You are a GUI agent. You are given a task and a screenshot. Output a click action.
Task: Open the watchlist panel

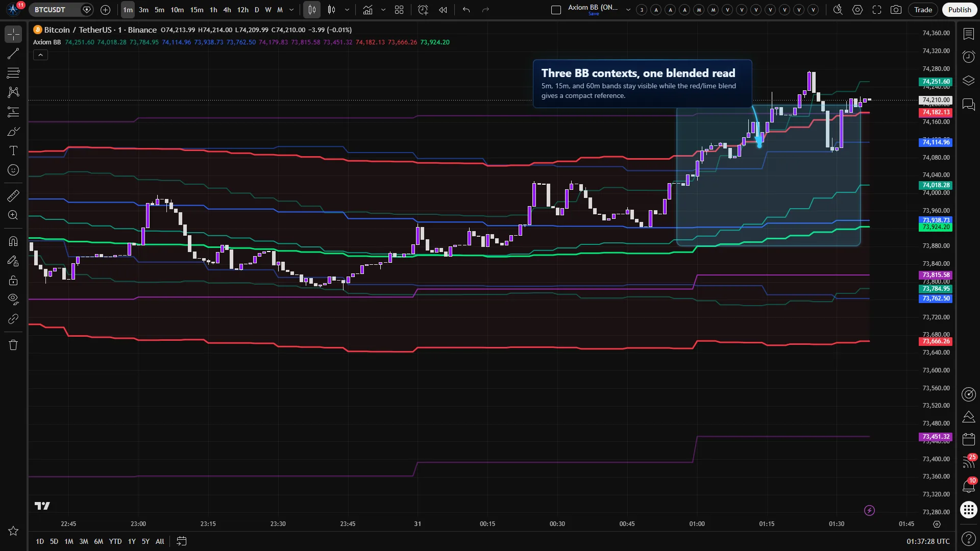[968, 34]
